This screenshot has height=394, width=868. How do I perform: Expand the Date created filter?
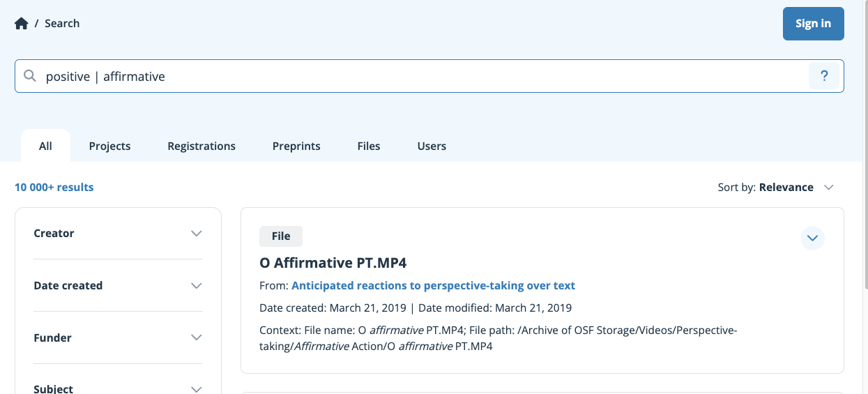click(118, 285)
